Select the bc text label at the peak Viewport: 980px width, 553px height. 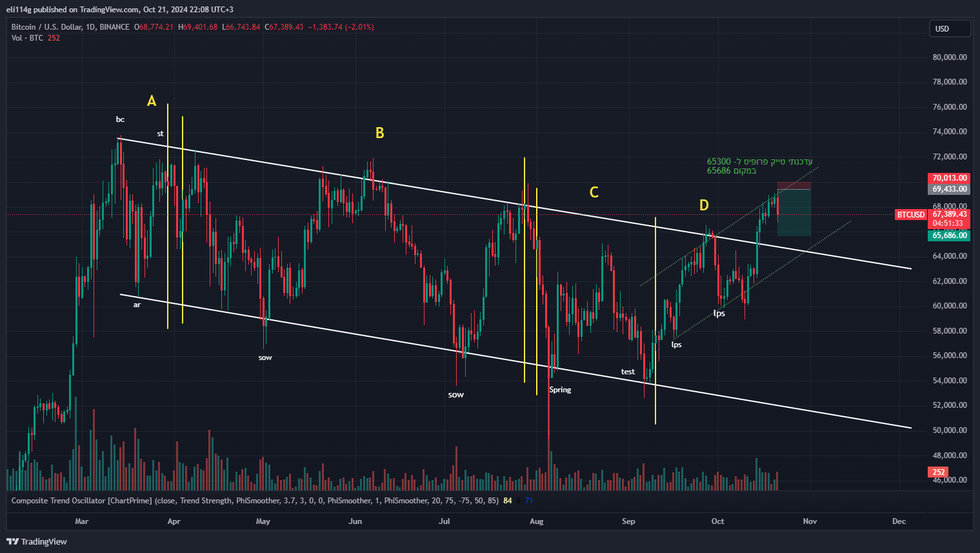[x=120, y=119]
